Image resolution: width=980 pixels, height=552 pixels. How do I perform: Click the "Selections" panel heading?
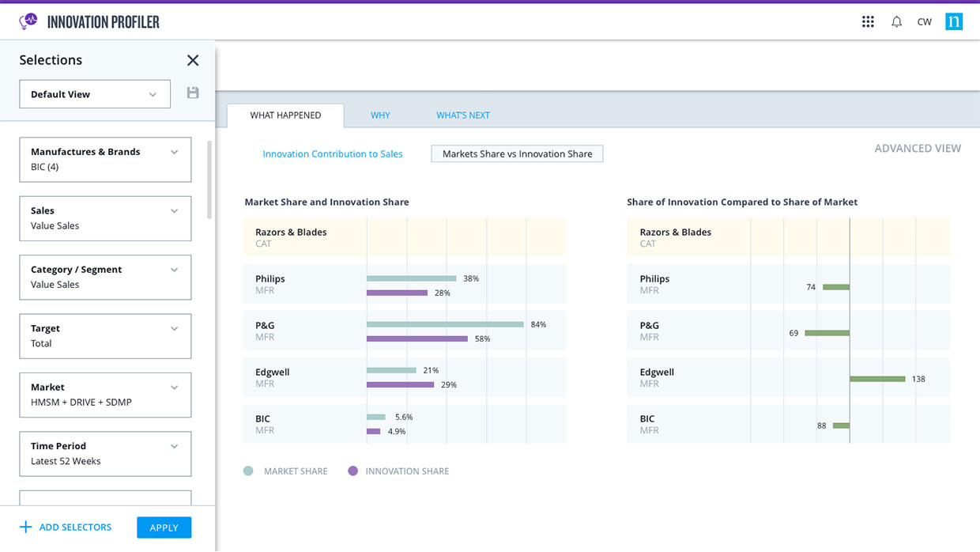click(x=51, y=60)
